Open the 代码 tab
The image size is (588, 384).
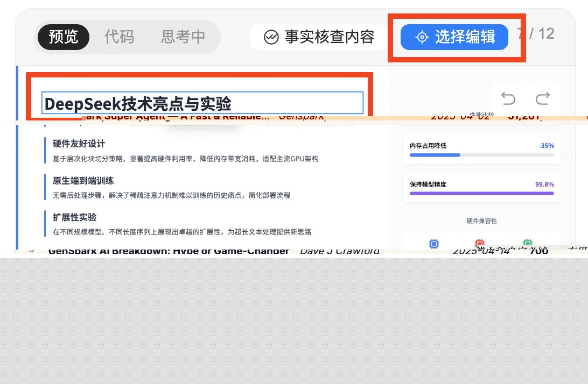[x=119, y=37]
